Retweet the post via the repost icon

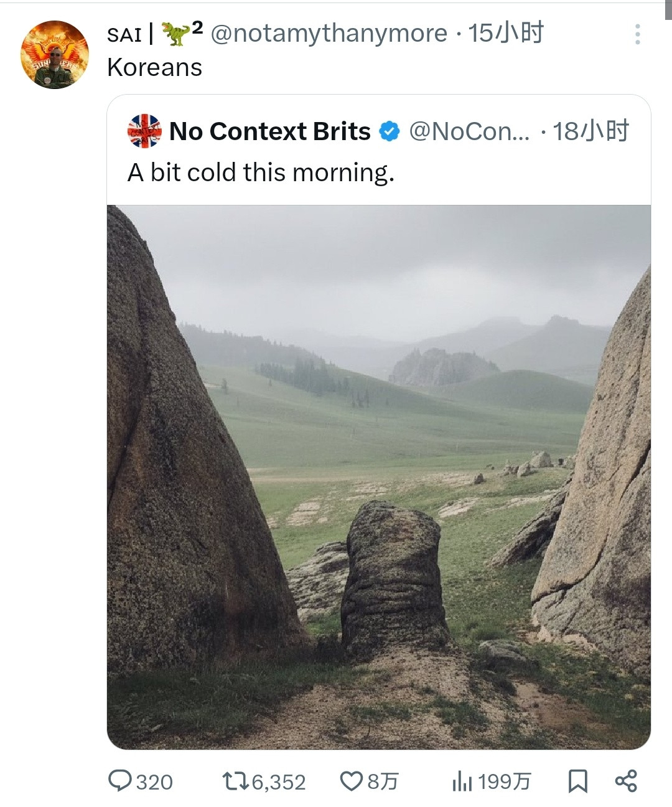[235, 780]
